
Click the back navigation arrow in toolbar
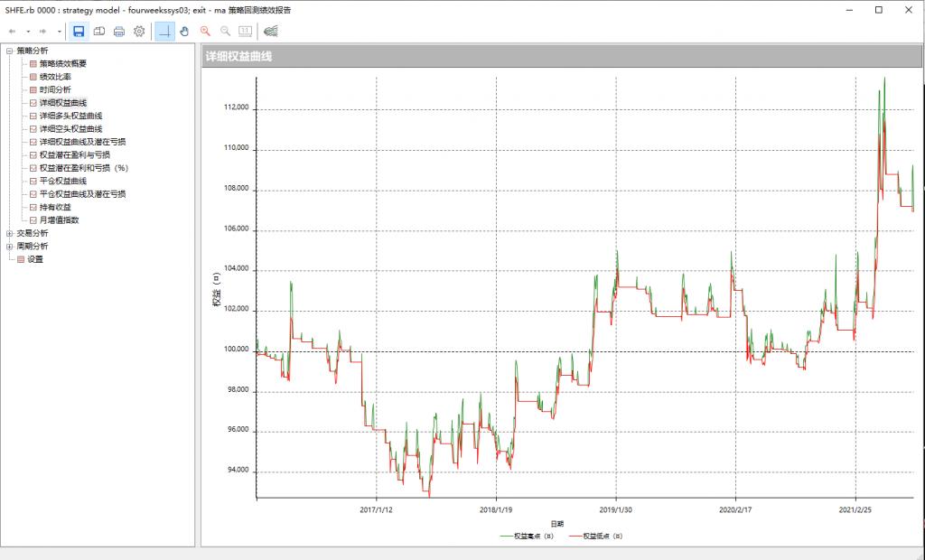click(12, 32)
